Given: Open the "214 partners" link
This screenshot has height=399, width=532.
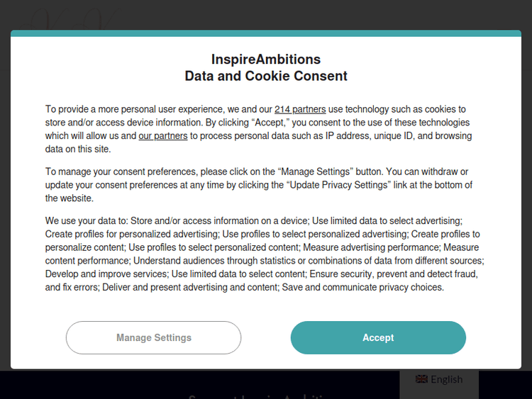Looking at the screenshot, I should click(300, 109).
